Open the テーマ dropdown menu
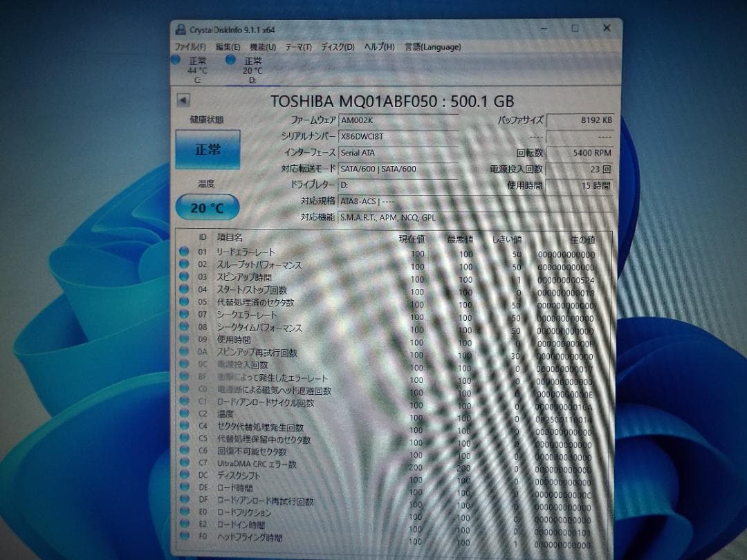 (x=297, y=47)
